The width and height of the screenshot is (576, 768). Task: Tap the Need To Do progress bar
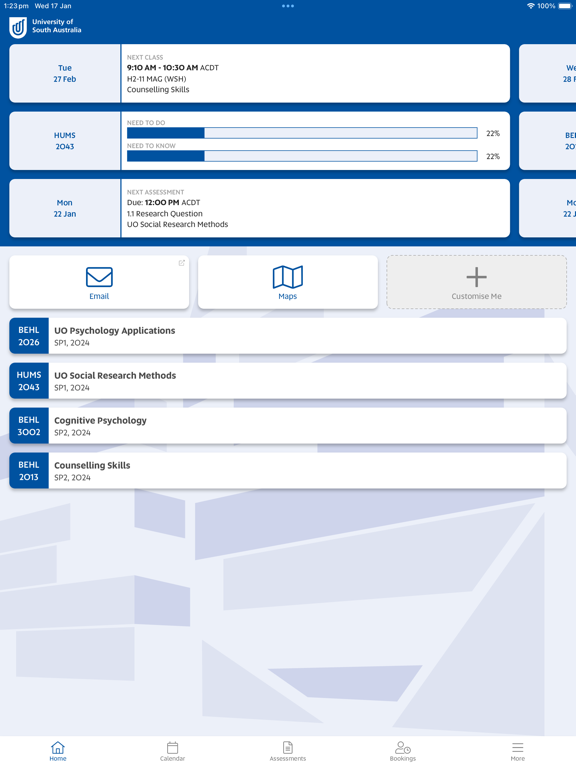pyautogui.click(x=302, y=133)
